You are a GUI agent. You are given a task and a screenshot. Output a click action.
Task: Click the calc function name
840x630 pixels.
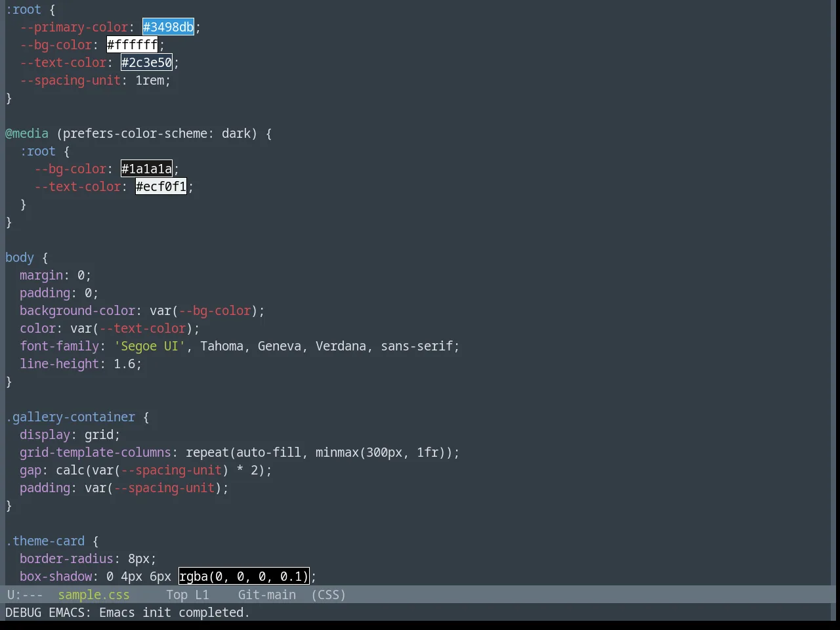(x=70, y=470)
